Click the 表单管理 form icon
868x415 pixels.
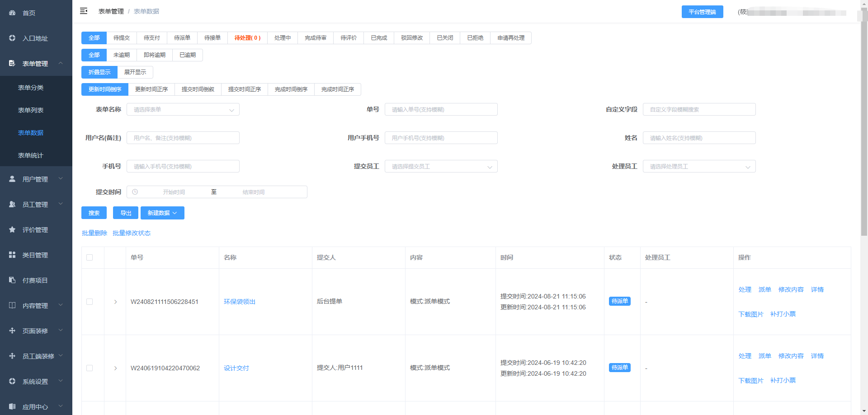pos(12,64)
